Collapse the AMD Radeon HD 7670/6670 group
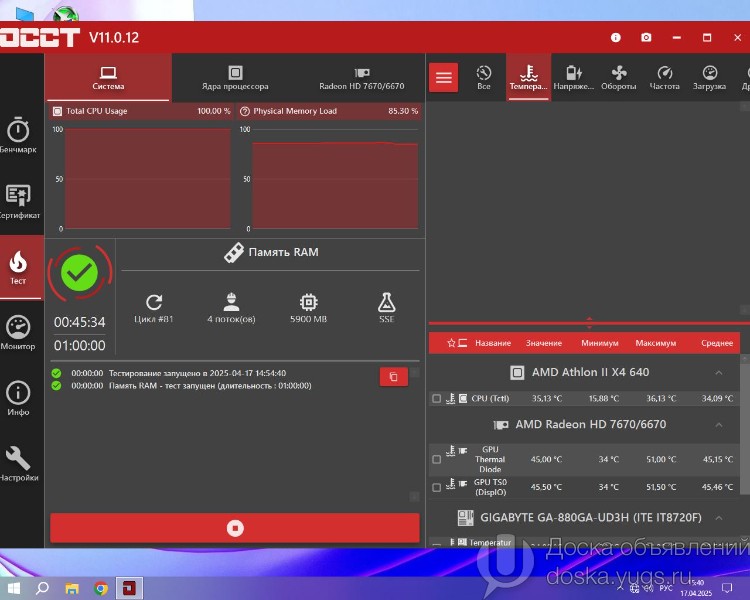 (719, 424)
